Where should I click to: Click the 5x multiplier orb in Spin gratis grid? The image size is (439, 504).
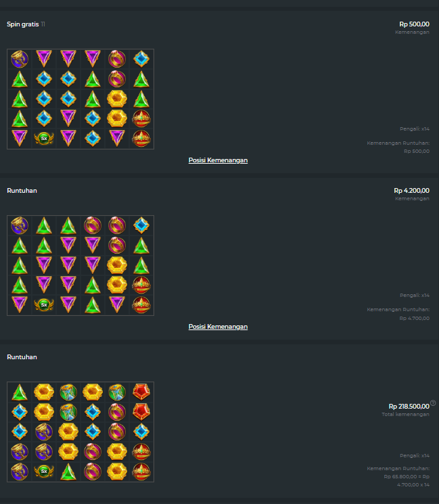44,139
